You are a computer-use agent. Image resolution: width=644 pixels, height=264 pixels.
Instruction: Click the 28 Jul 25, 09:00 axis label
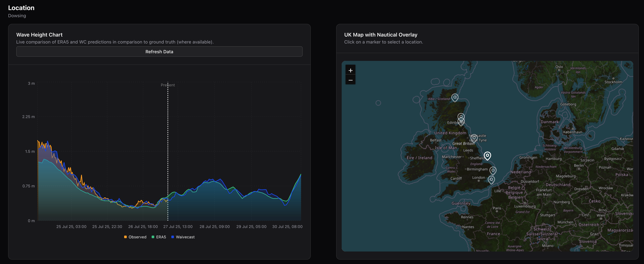214,226
